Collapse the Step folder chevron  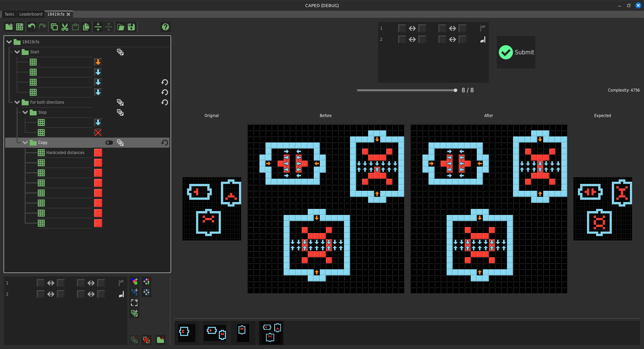[x=25, y=112]
